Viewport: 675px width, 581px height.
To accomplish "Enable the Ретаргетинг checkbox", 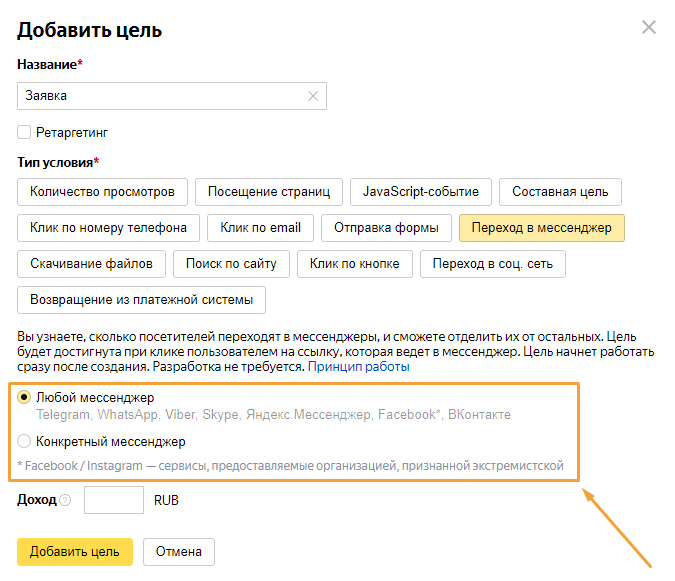I will click(24, 132).
